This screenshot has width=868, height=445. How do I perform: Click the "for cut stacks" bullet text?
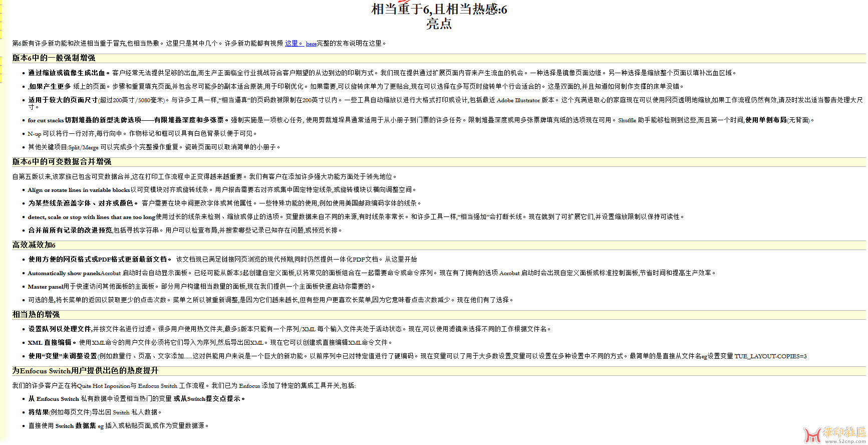tap(46, 120)
